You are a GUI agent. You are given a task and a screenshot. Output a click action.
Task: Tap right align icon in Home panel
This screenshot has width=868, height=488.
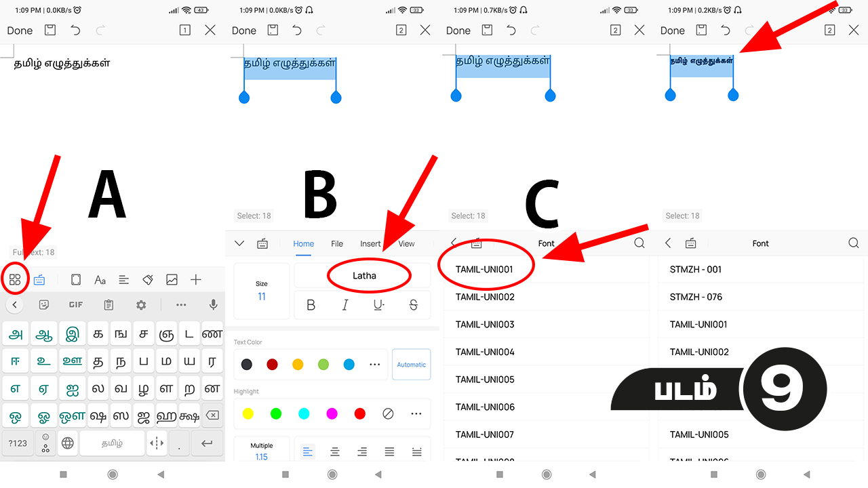coord(362,451)
